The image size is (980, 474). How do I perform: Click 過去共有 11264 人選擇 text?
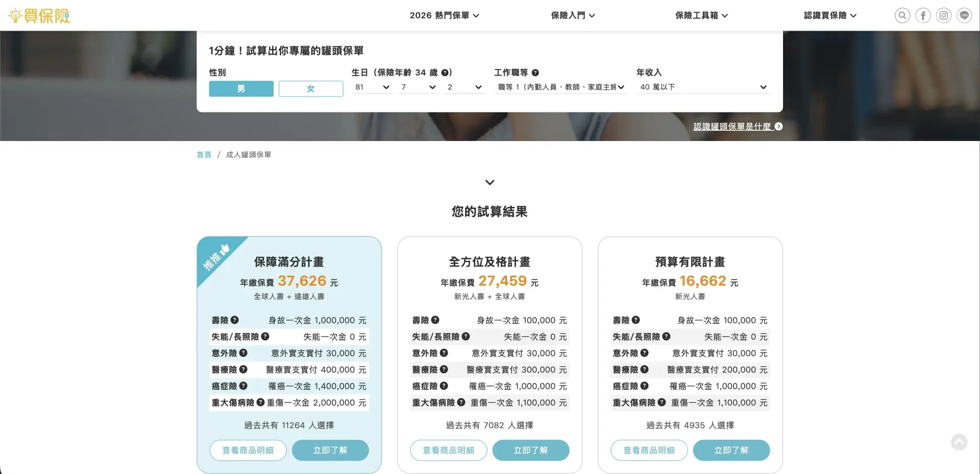tap(289, 425)
